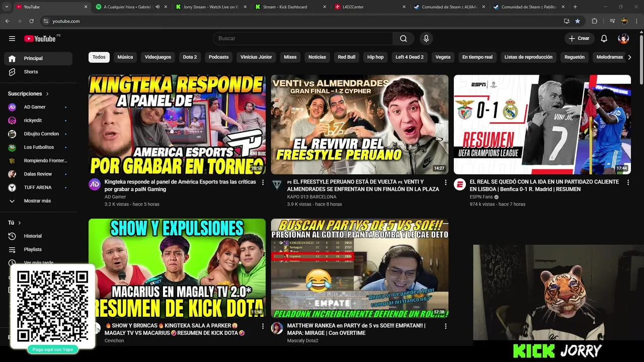The image size is (644, 362).
Task: Expand the Suscripciones section chevron
Action: (x=47, y=94)
